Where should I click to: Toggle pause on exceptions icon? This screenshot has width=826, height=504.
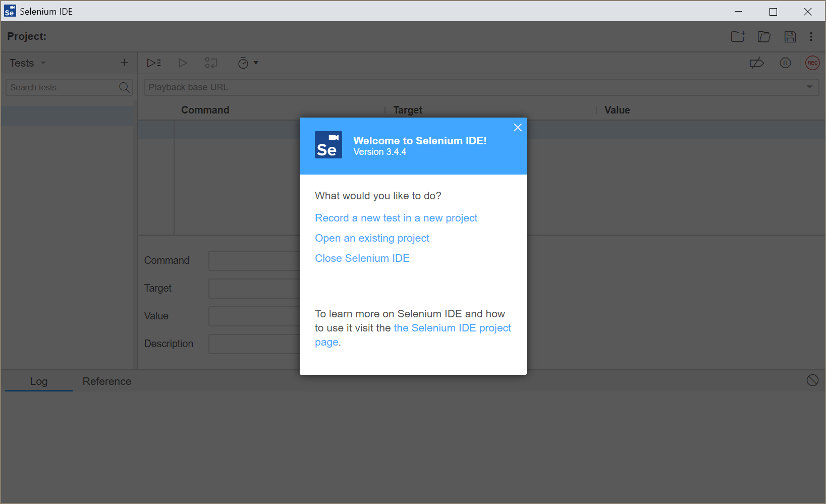(x=785, y=63)
